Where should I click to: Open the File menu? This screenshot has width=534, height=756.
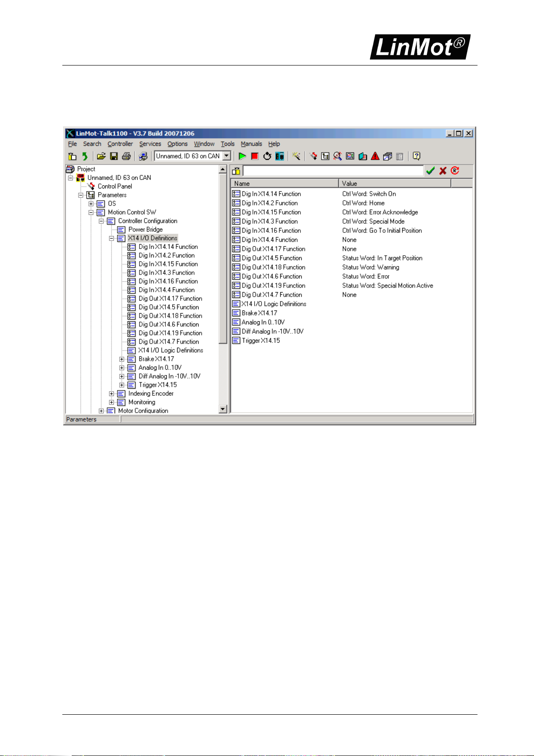coord(73,144)
